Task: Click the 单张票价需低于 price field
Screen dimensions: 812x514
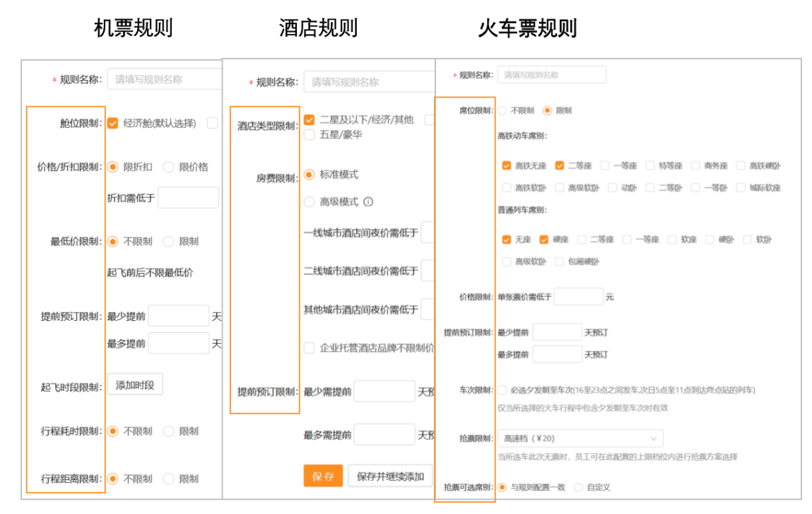Action: point(579,297)
